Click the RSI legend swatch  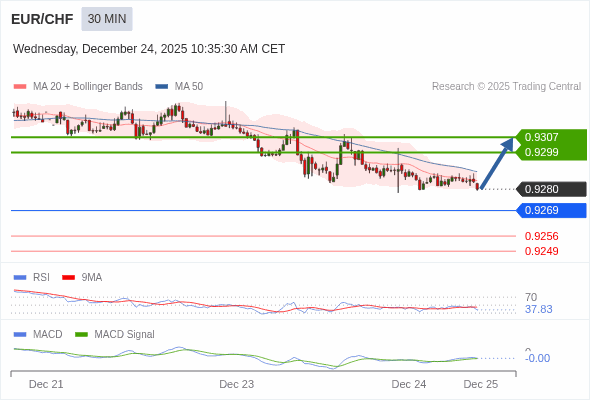[x=20, y=278]
